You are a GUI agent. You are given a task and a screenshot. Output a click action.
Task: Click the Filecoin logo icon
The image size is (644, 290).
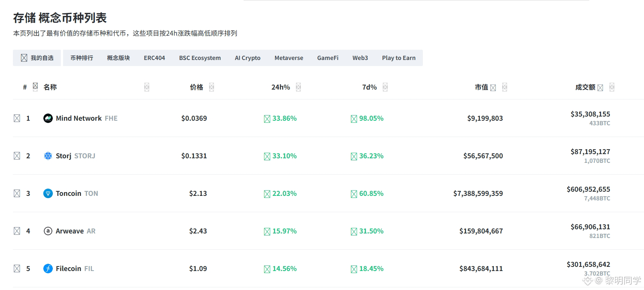[x=48, y=269]
